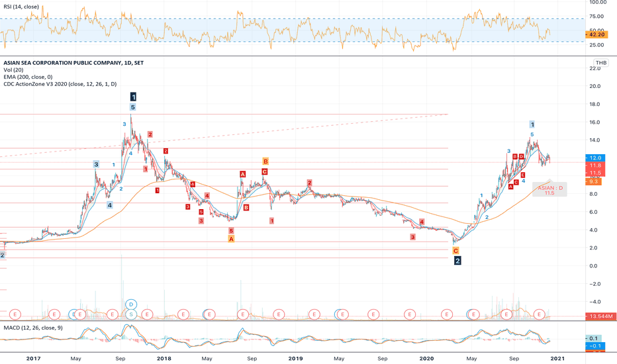Click the 25.00 RSI axis value
617x364 pixels.
pos(596,45)
